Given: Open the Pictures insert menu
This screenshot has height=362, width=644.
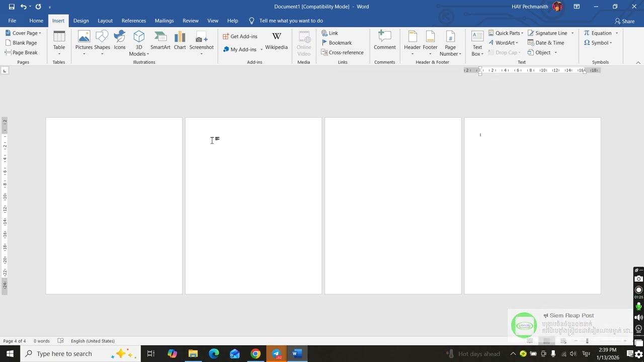Looking at the screenshot, I should click(84, 43).
